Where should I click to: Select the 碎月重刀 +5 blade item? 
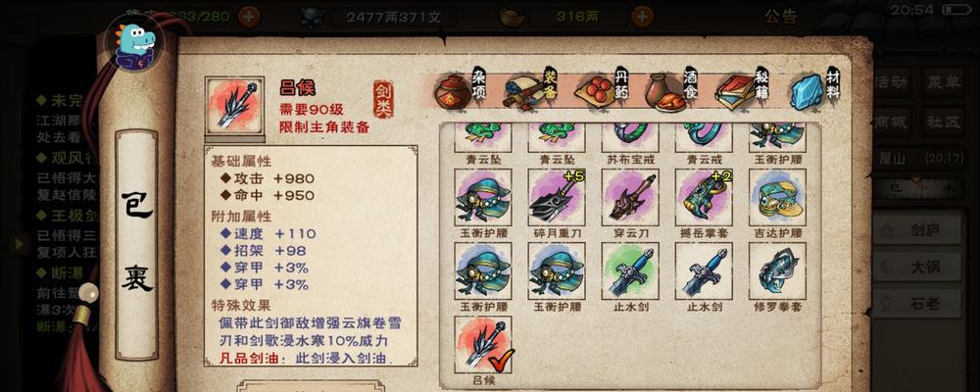pyautogui.click(x=557, y=197)
